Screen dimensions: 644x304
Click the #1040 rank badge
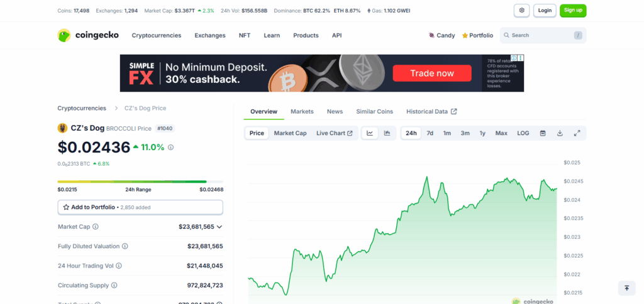[165, 128]
